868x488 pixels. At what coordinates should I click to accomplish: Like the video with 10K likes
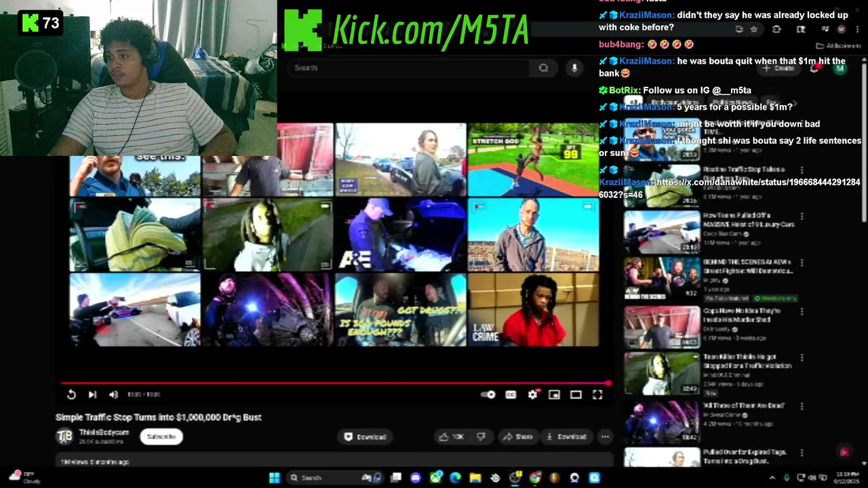(452, 436)
